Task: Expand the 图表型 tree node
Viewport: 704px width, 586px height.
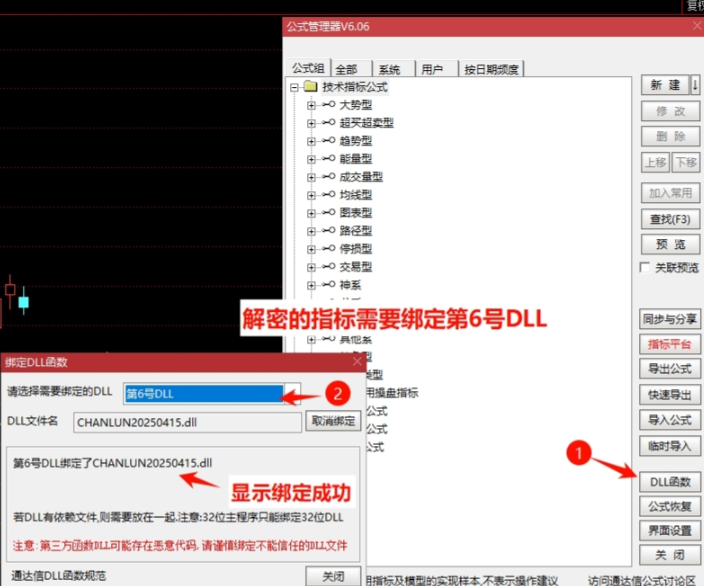Action: (311, 213)
